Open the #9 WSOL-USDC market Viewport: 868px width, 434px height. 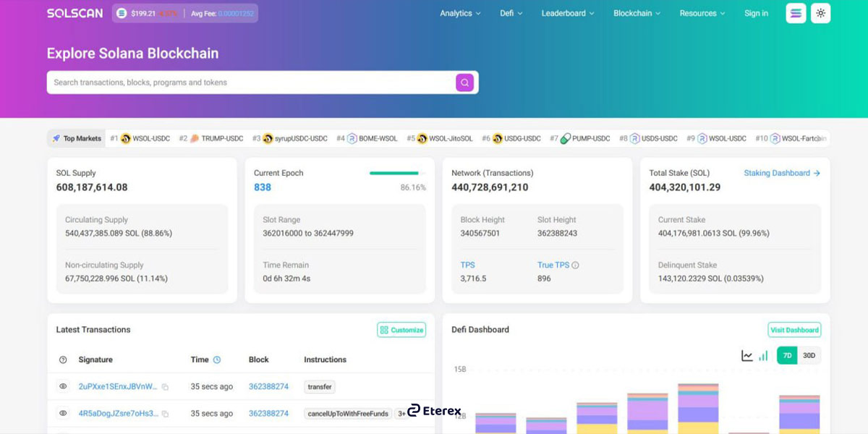(x=716, y=138)
